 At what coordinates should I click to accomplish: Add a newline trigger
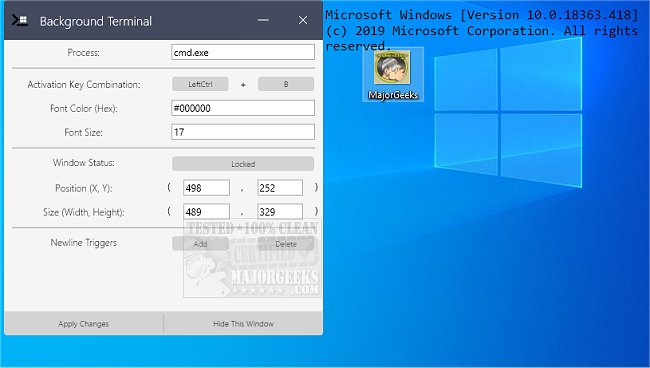click(200, 244)
